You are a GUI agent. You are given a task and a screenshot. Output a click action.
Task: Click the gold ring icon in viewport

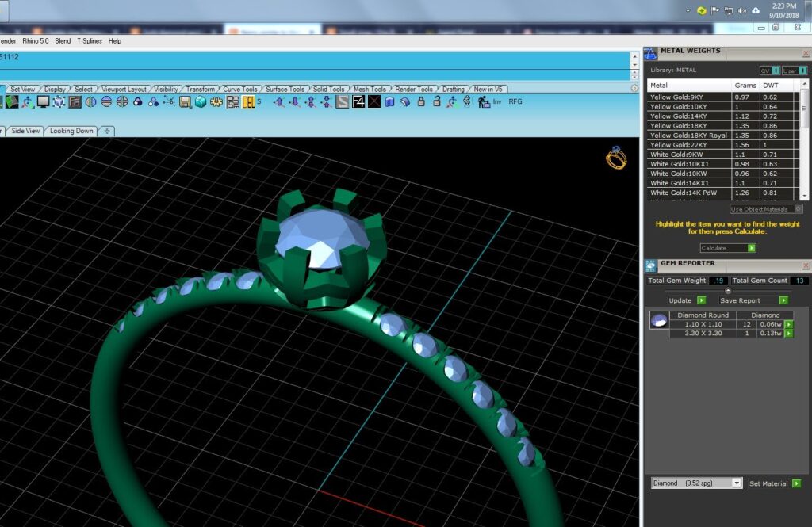[x=616, y=158]
